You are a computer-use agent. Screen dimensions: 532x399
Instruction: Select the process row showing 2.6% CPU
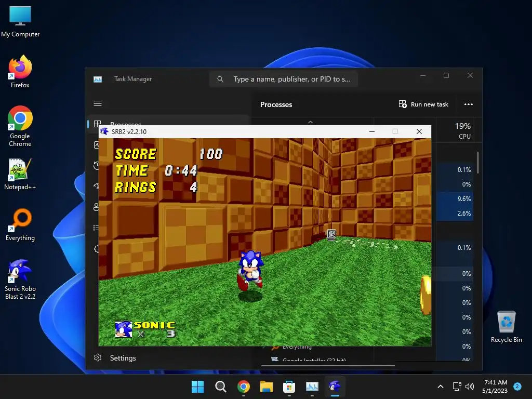455,214
